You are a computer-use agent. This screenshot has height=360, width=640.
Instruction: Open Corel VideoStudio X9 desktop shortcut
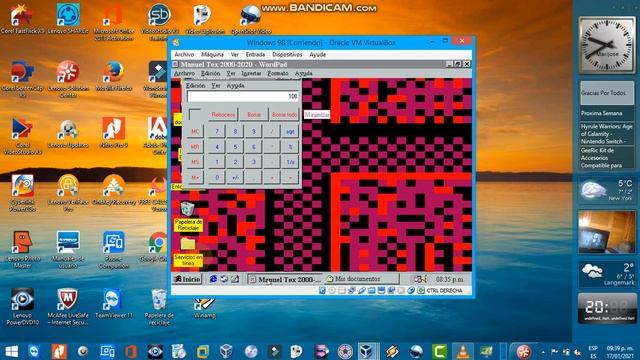22,137
